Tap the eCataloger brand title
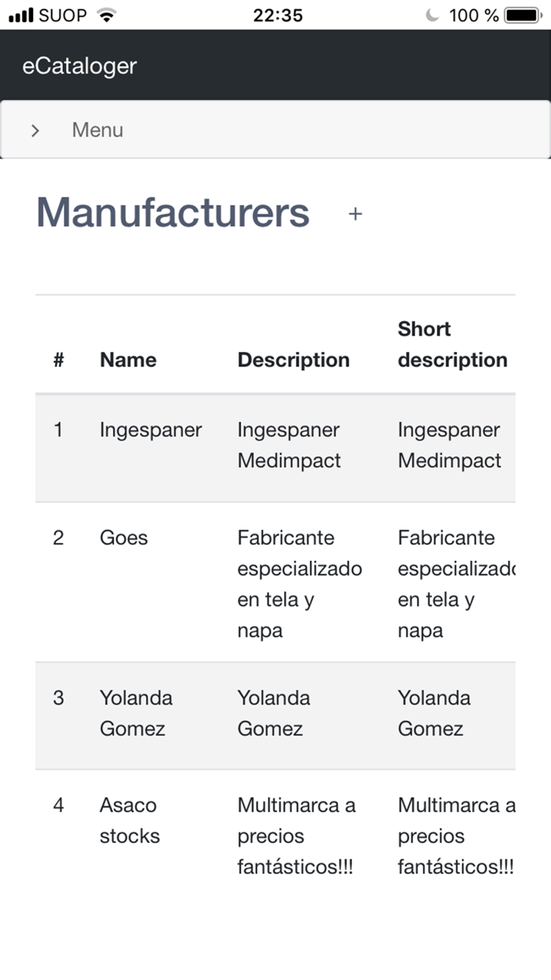The image size is (551, 980). click(80, 66)
